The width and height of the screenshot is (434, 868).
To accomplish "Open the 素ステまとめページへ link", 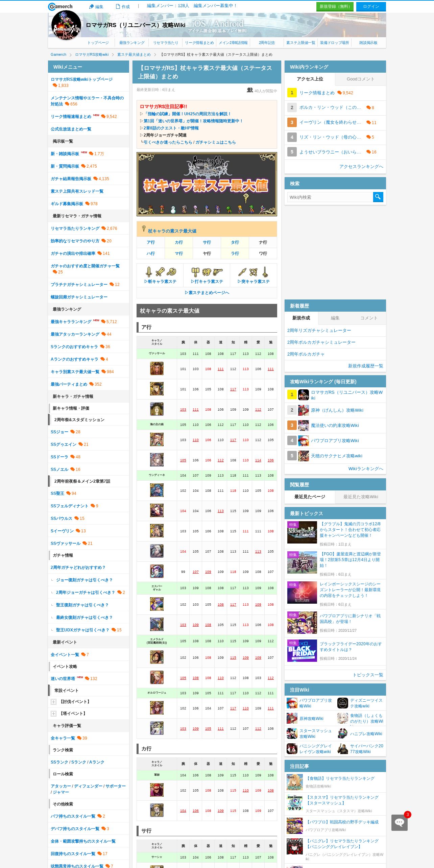I will [x=207, y=293].
